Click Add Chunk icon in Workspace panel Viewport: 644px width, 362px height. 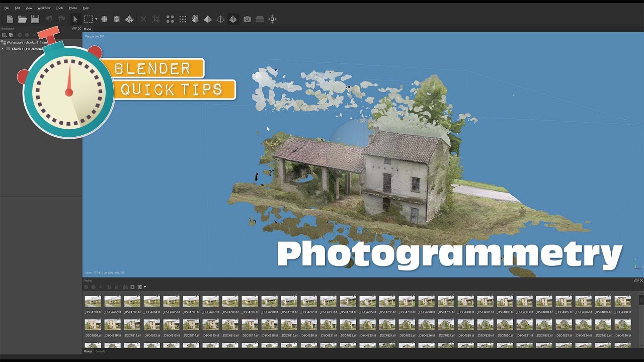pos(4,35)
